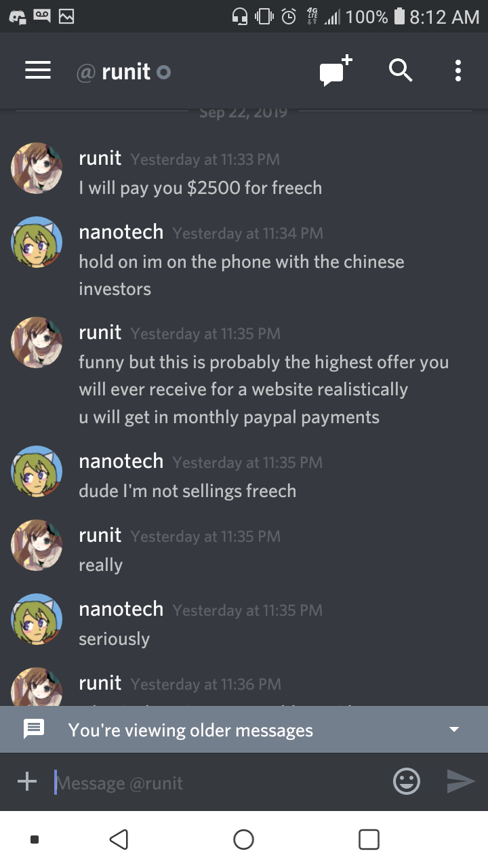This screenshot has width=488, height=868.
Task: Open the three-dot overflow menu
Action: (458, 71)
